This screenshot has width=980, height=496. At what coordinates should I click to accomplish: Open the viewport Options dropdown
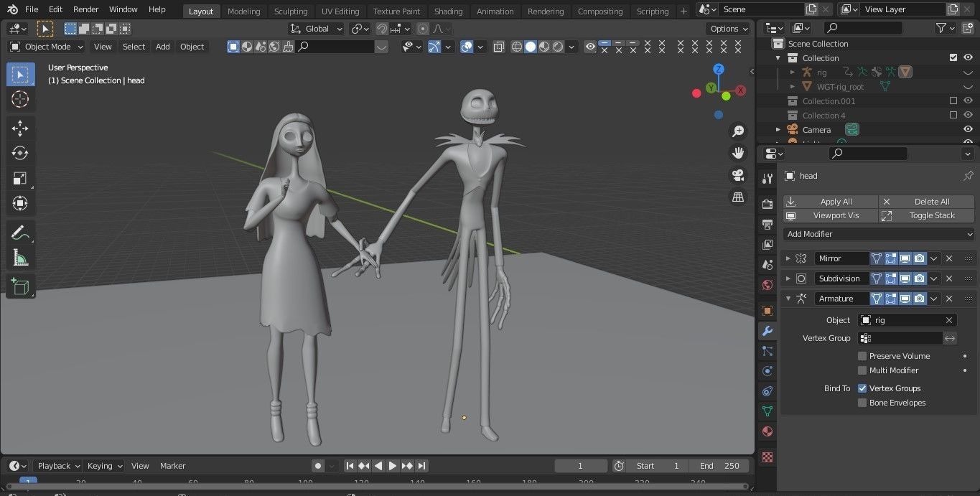coord(729,29)
